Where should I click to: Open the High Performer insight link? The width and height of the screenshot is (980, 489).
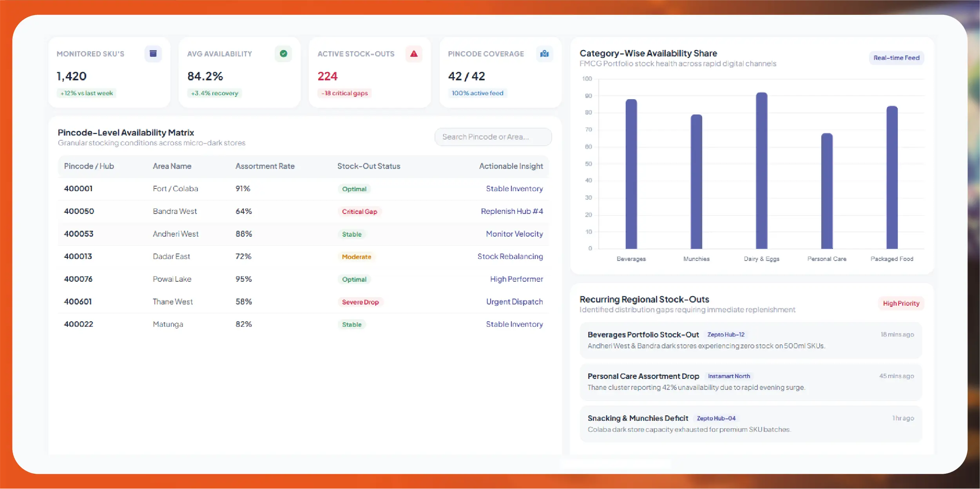[516, 279]
